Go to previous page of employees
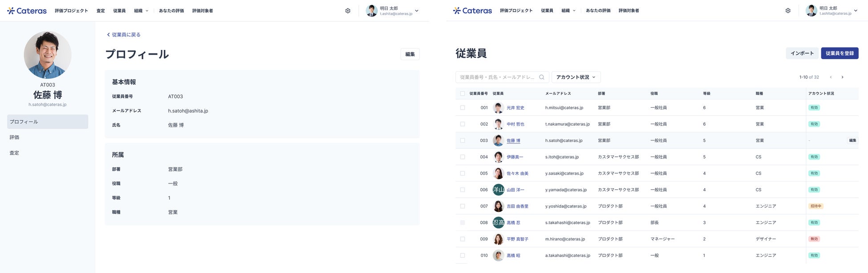This screenshot has width=868, height=273. [831, 77]
